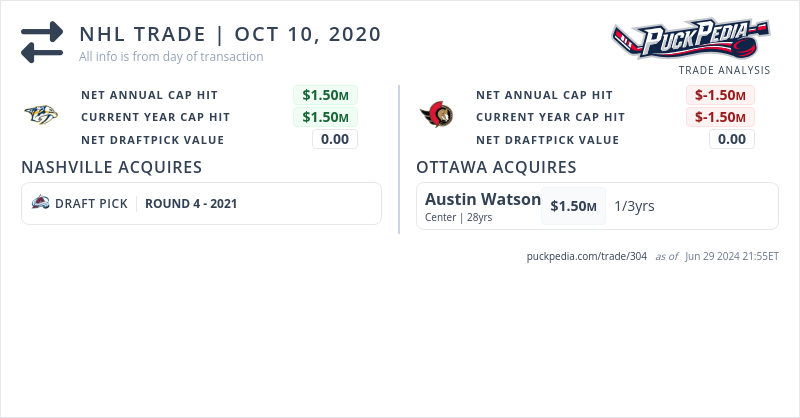Click the PuckPedia logo
This screenshot has height=418, width=800.
click(690, 40)
